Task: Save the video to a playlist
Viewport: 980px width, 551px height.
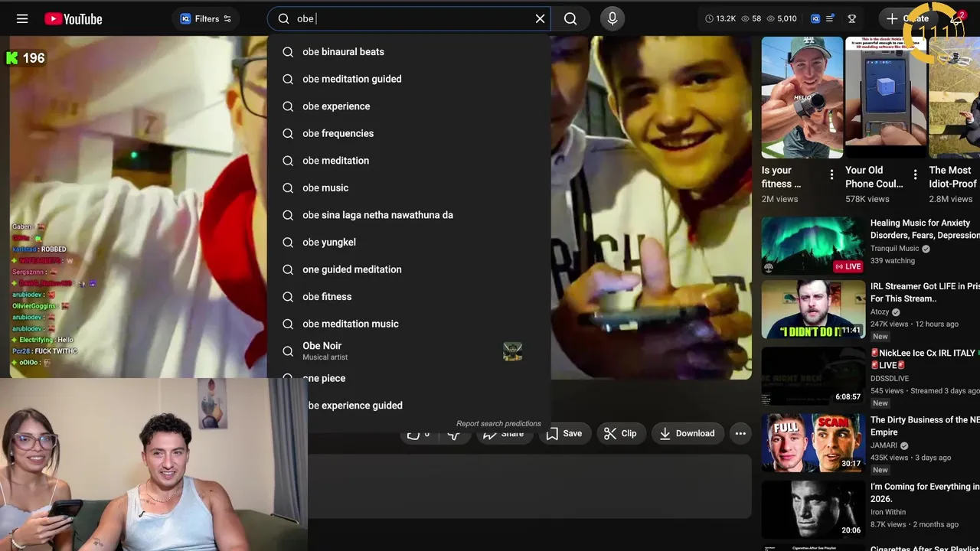Action: click(564, 433)
